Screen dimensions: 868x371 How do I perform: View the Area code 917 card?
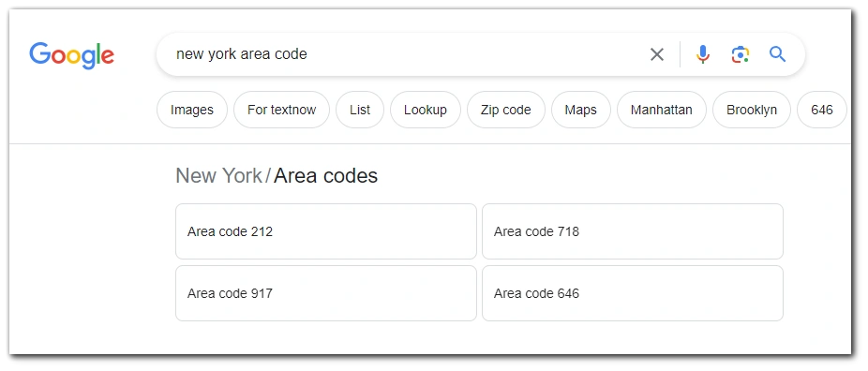326,293
